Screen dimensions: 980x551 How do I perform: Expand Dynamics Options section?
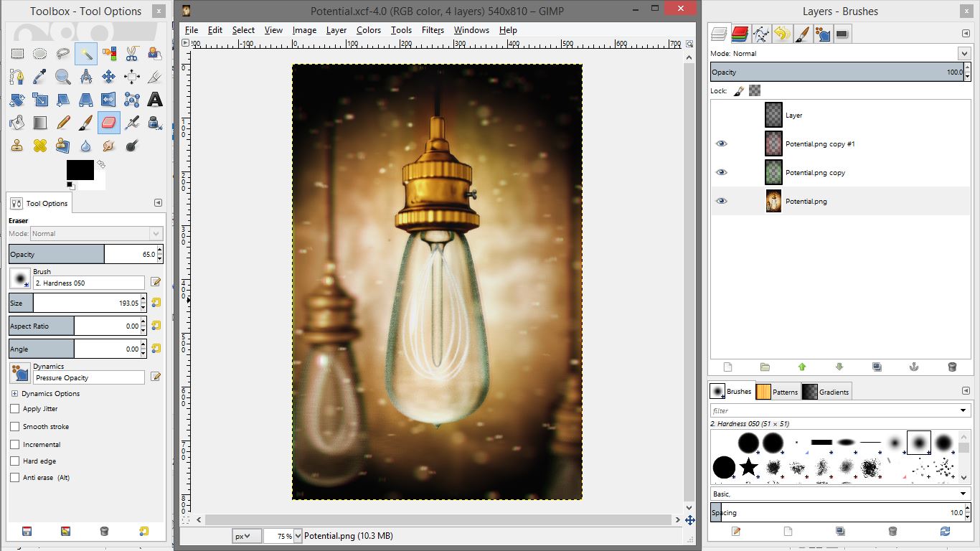[14, 393]
